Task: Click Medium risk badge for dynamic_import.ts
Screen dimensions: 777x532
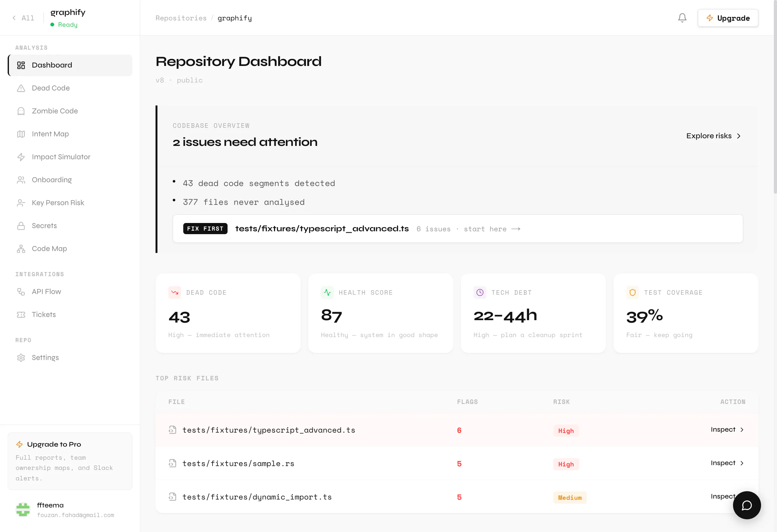Action: pos(570,498)
